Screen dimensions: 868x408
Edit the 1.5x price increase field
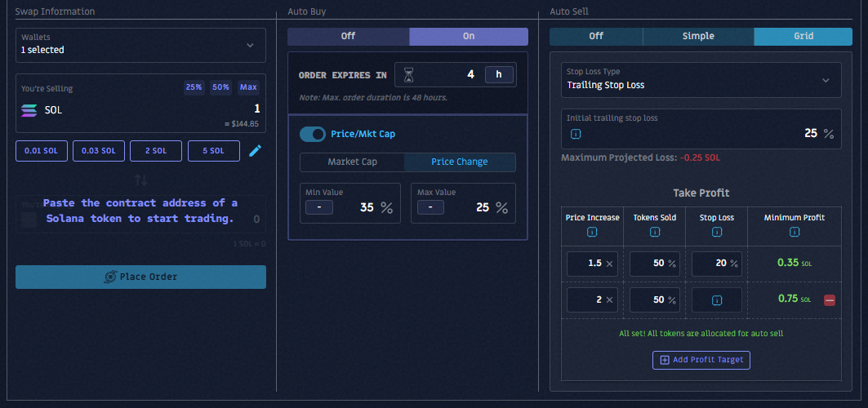pos(592,264)
